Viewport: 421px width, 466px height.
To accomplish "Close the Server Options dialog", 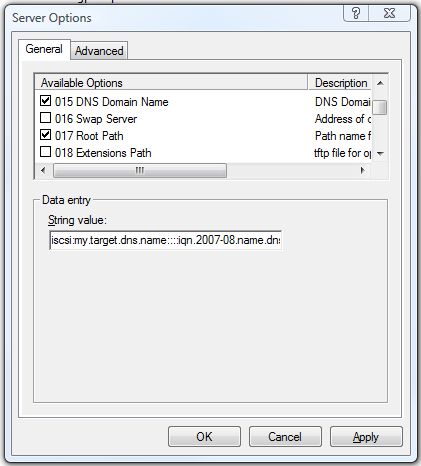I will click(389, 13).
